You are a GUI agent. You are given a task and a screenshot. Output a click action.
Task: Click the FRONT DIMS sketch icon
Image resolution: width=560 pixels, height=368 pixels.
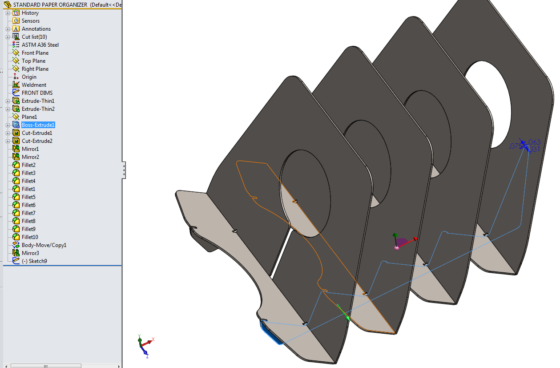pos(16,93)
